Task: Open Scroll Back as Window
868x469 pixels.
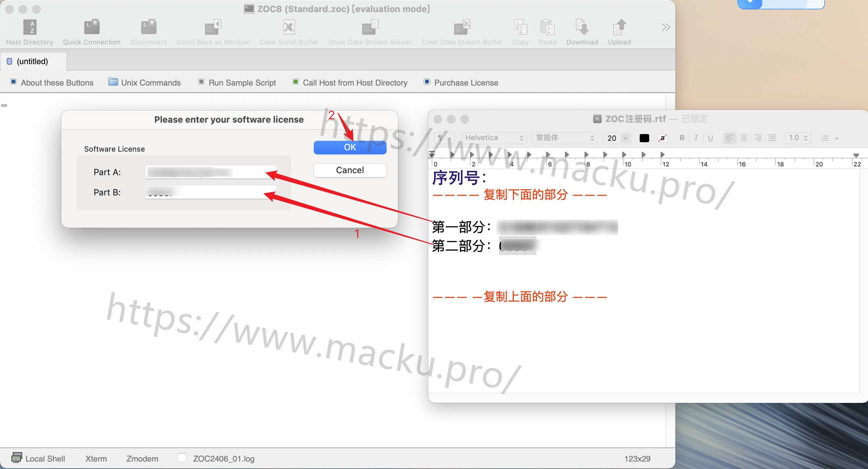Action: tap(212, 32)
